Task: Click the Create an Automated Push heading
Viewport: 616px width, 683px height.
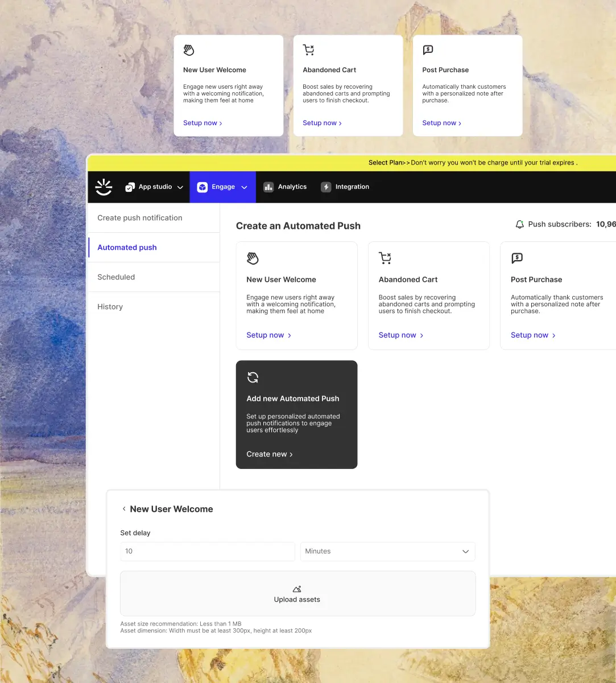Action: tap(298, 226)
